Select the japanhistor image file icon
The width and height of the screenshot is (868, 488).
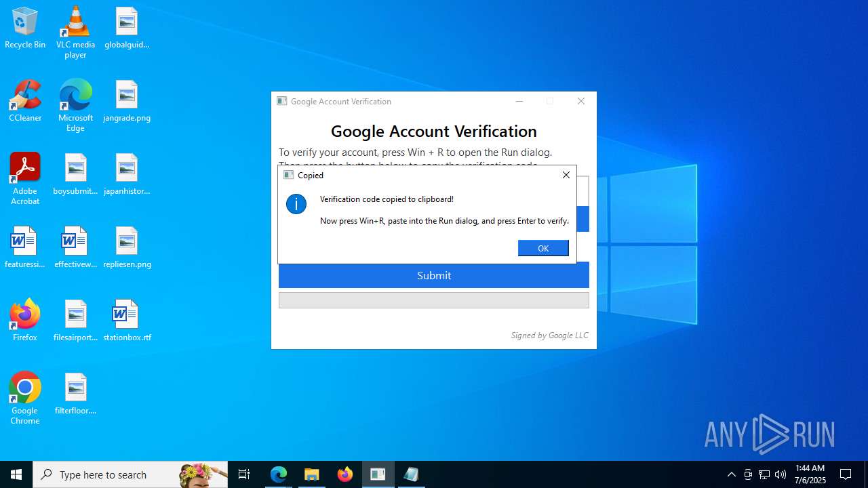(127, 175)
